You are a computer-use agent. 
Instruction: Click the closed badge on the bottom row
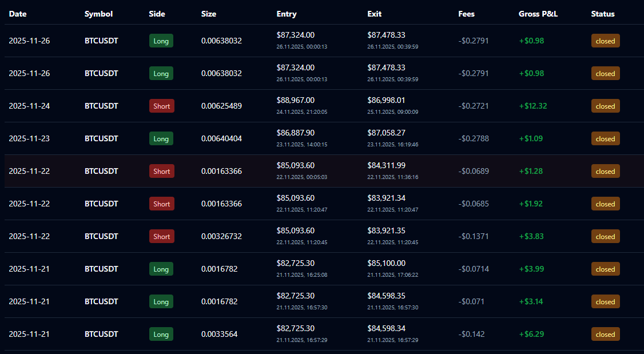pos(605,334)
